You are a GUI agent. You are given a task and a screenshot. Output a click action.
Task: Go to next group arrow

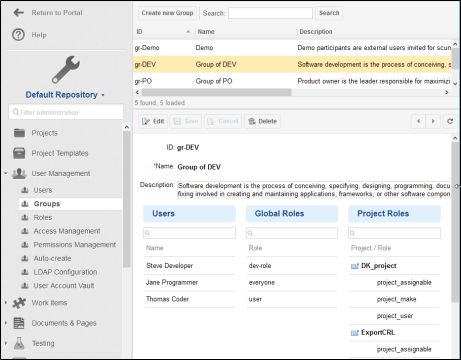[433, 121]
